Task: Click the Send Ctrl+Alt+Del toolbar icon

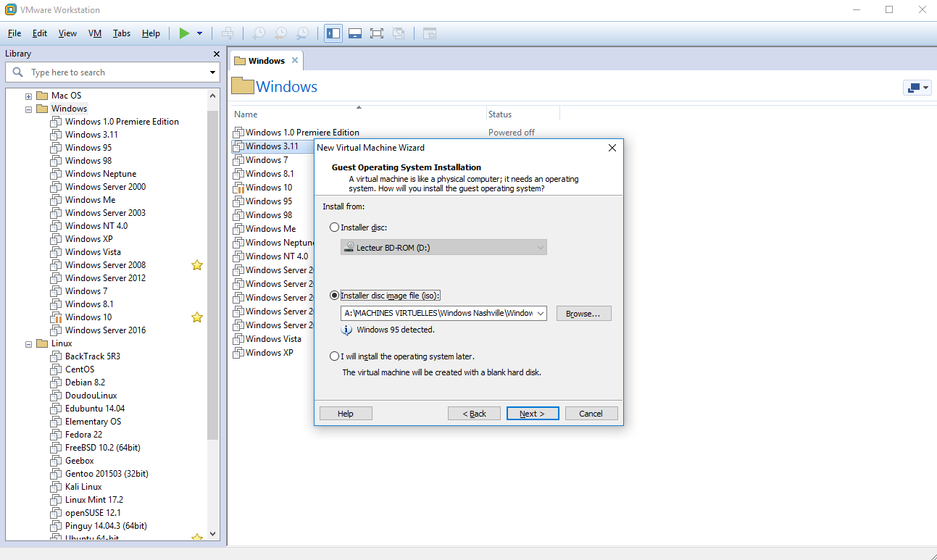Action: (228, 33)
